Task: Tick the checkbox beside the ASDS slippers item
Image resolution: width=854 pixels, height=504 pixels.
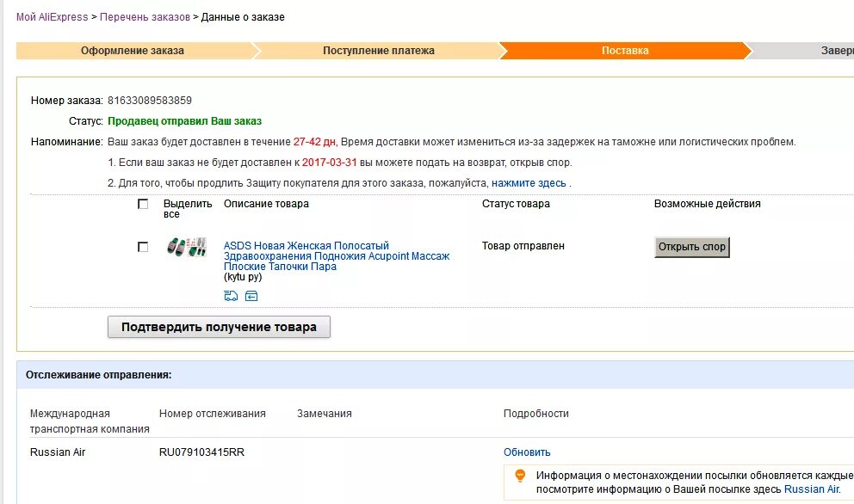Action: [143, 247]
